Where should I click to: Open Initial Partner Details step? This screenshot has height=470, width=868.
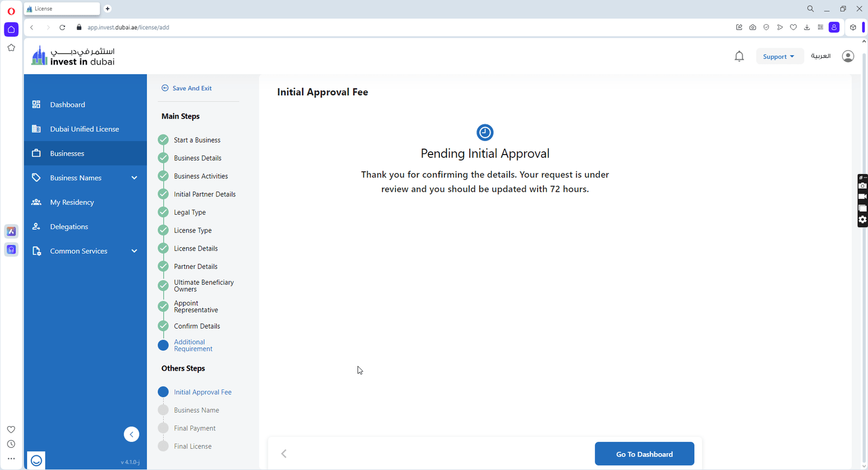[x=205, y=194]
